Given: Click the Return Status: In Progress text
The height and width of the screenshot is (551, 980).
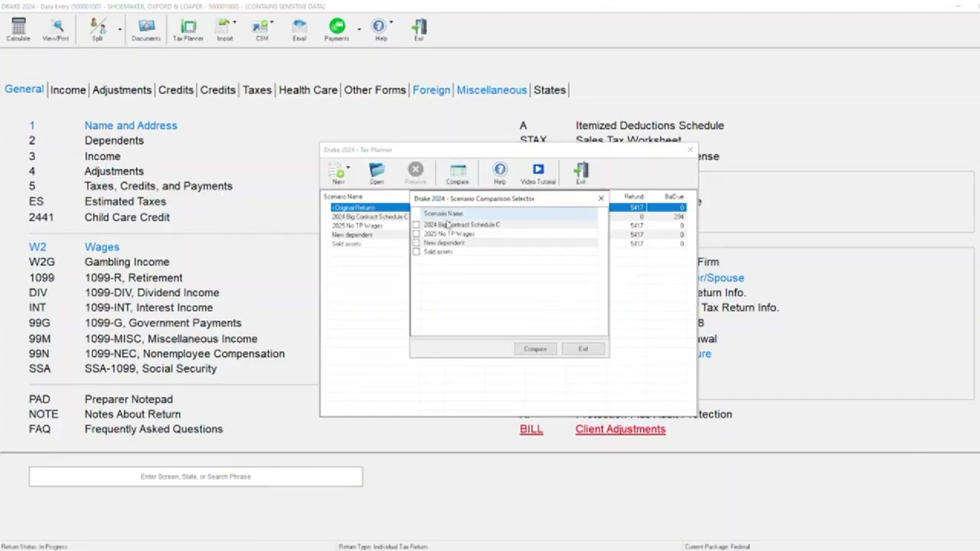Looking at the screenshot, I should (34, 547).
